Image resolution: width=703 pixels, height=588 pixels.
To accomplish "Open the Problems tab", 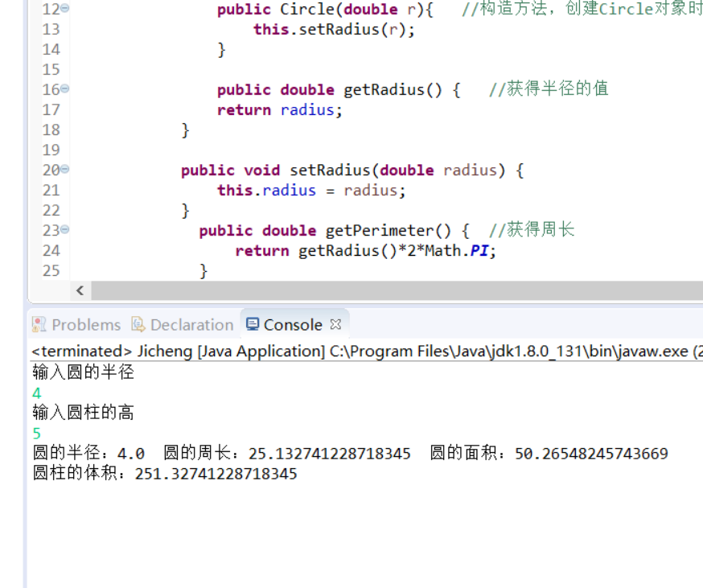I will point(76,324).
